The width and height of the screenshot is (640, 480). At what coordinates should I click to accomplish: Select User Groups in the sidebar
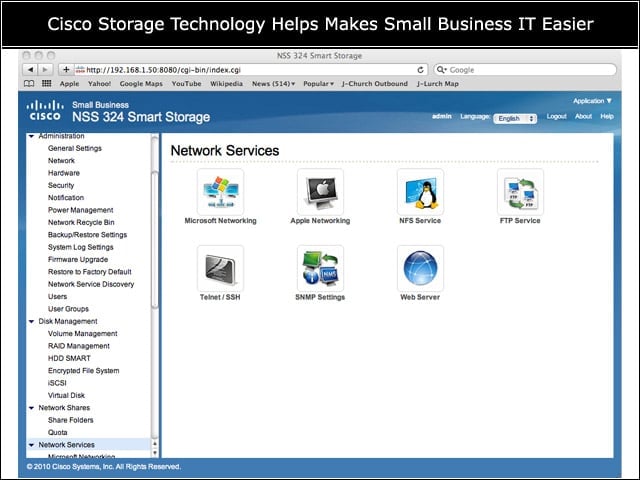(x=68, y=309)
